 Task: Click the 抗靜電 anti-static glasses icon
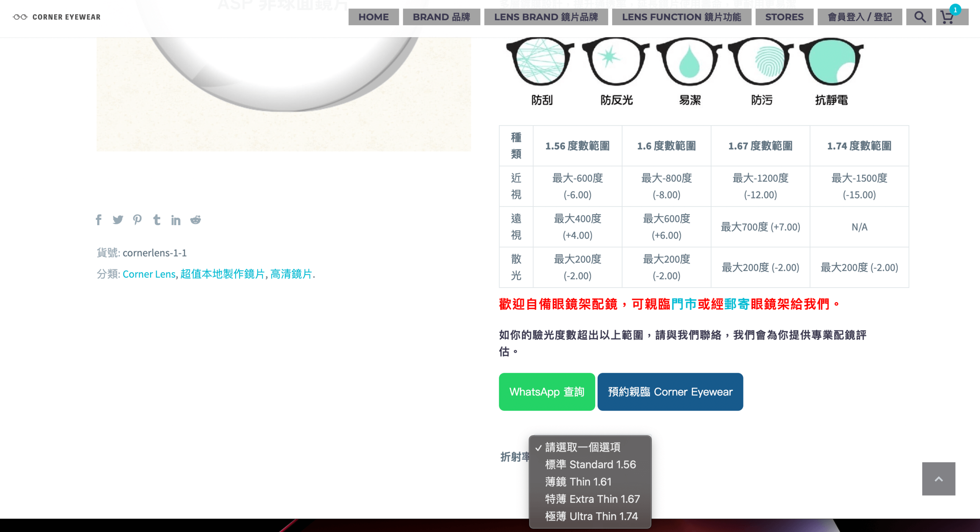tap(831, 61)
